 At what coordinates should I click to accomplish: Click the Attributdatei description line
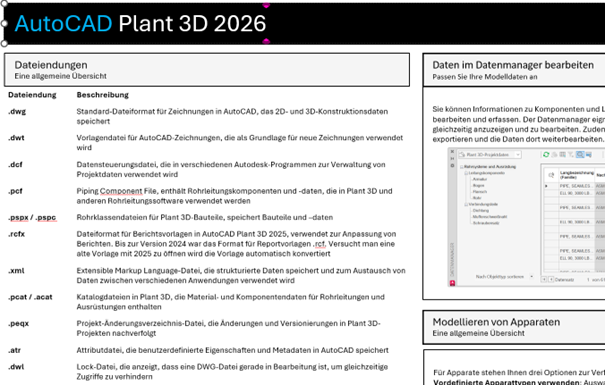point(232,350)
